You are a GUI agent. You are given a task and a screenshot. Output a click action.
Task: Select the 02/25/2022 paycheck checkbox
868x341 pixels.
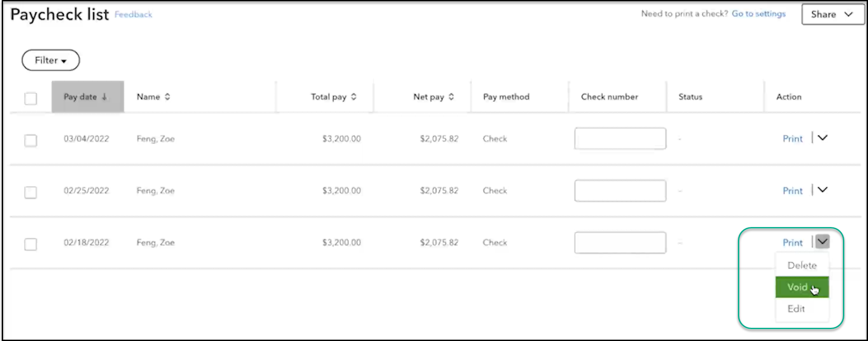click(x=31, y=192)
